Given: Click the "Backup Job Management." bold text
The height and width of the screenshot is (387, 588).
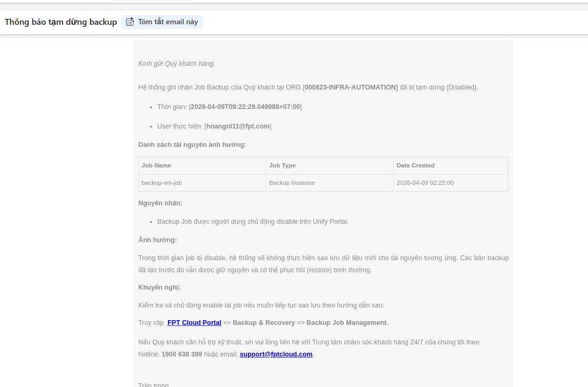Looking at the screenshot, I should (347, 323).
